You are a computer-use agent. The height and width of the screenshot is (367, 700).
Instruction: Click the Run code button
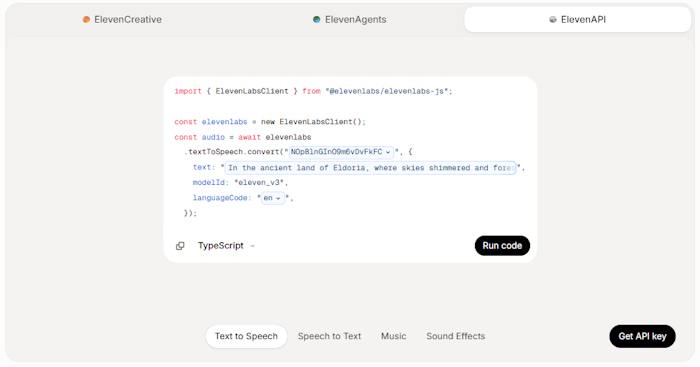(502, 246)
